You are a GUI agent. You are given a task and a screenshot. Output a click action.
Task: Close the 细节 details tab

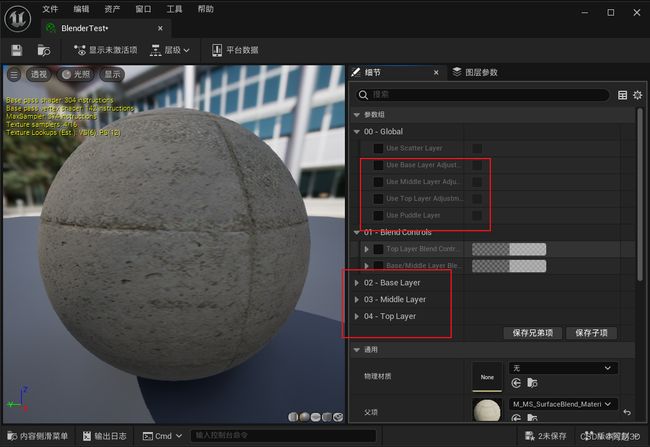point(436,73)
